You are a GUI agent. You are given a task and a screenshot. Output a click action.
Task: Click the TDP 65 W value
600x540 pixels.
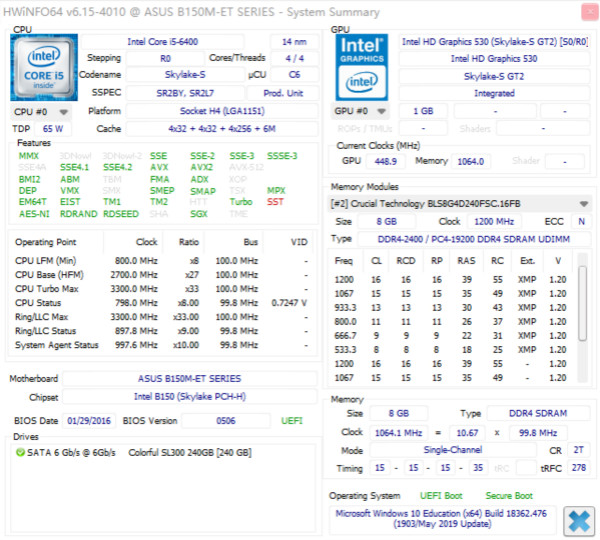point(53,129)
